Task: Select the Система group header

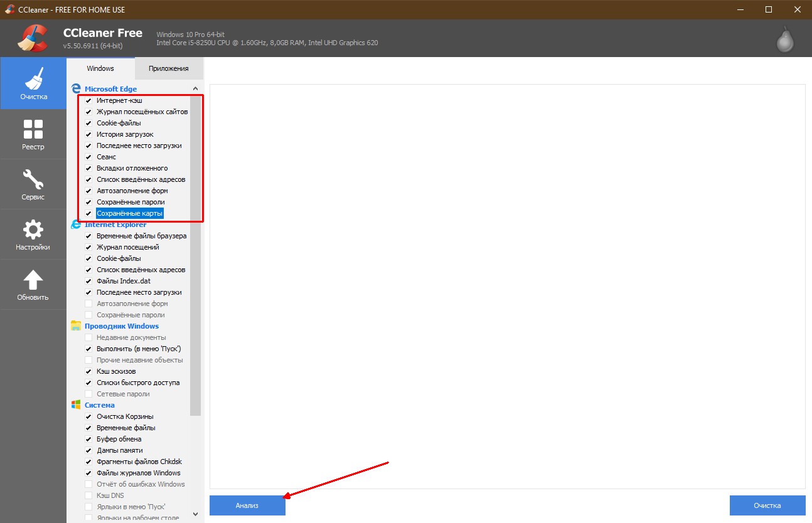Action: [100, 405]
